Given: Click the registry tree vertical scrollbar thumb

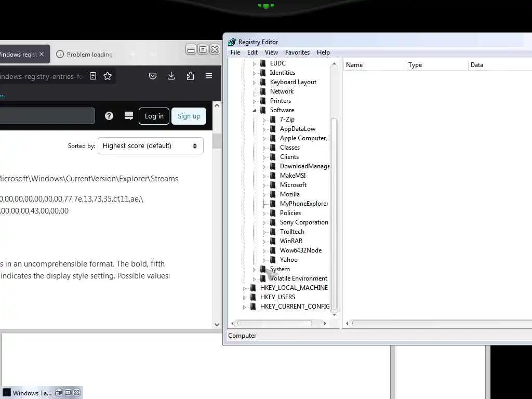Looking at the screenshot, I should tap(334, 214).
